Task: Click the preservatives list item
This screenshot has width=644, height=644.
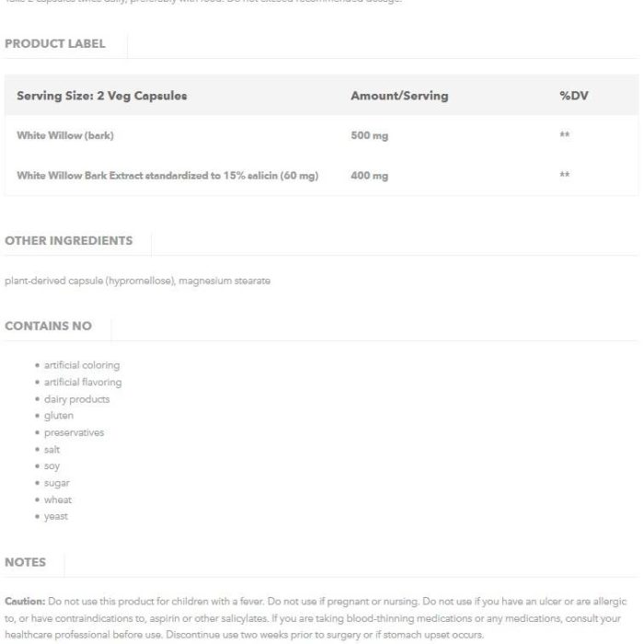Action: [74, 432]
